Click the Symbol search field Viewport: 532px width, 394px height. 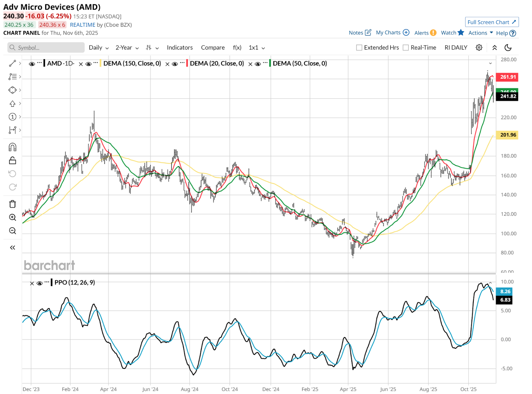(46, 48)
